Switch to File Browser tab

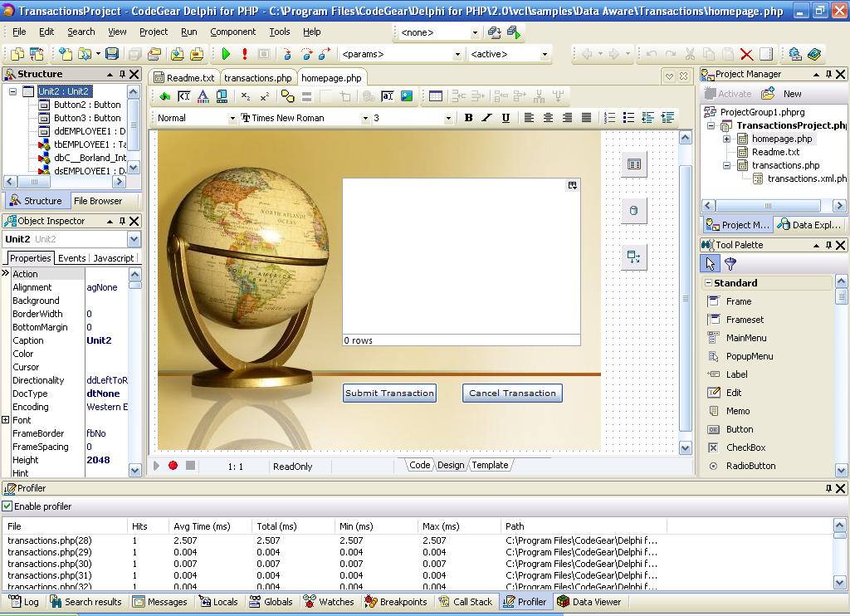pyautogui.click(x=98, y=201)
